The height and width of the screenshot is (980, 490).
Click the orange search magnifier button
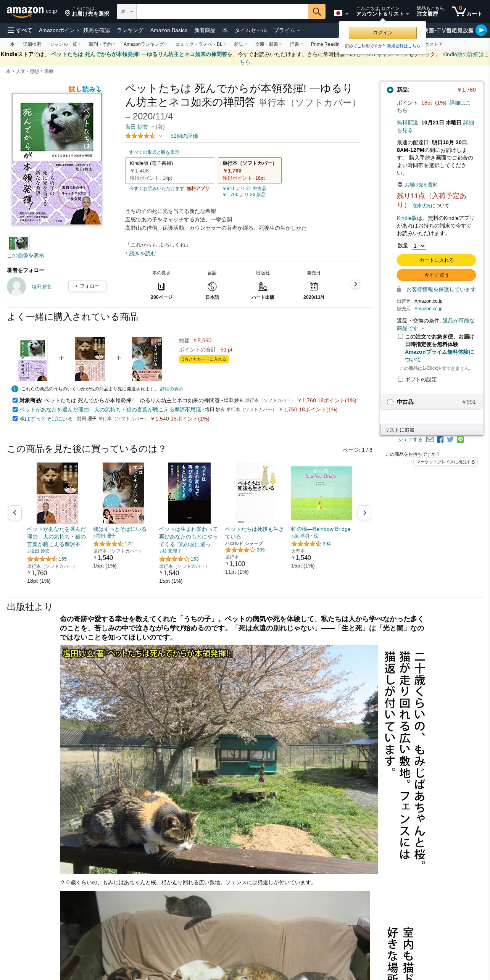pyautogui.click(x=317, y=11)
